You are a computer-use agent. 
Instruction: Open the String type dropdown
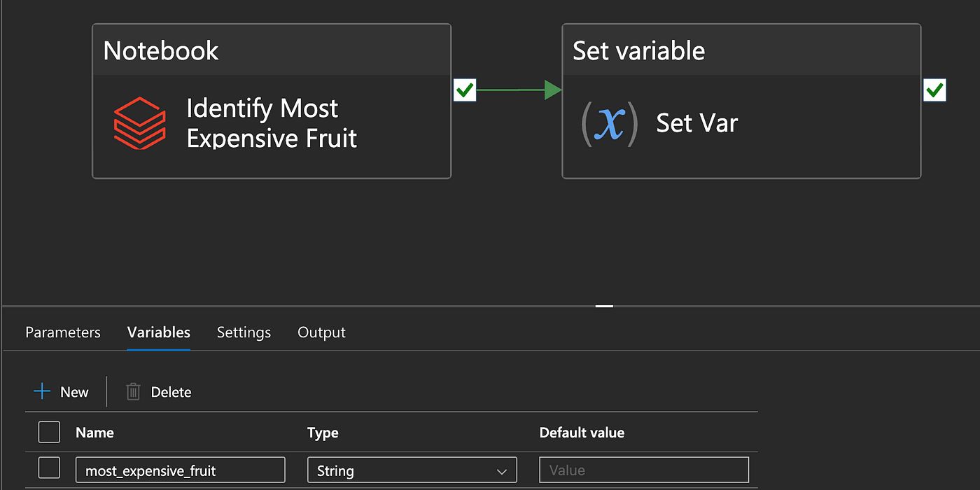pyautogui.click(x=412, y=470)
